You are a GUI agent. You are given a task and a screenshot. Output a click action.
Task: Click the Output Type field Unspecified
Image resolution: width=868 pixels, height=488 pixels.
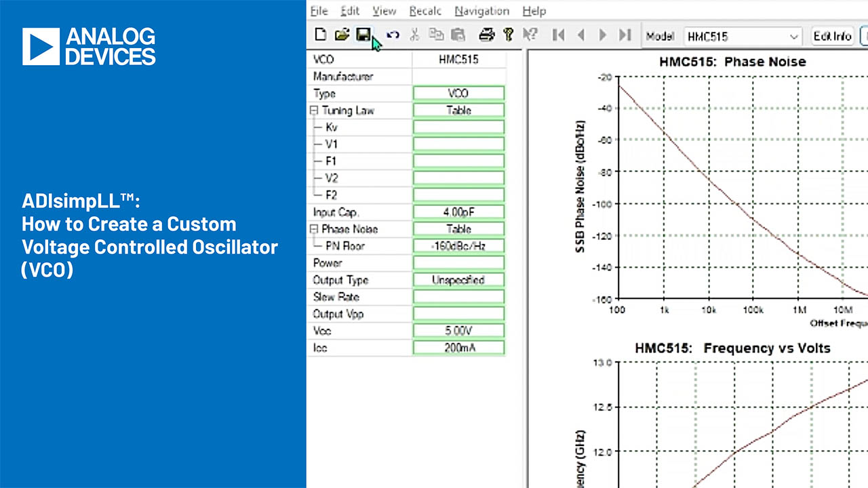[458, 280]
